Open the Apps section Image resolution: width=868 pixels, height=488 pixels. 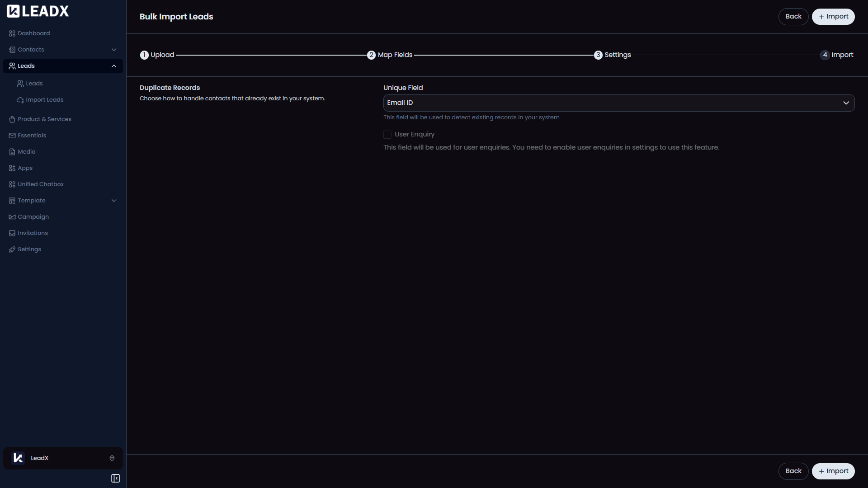pyautogui.click(x=25, y=168)
